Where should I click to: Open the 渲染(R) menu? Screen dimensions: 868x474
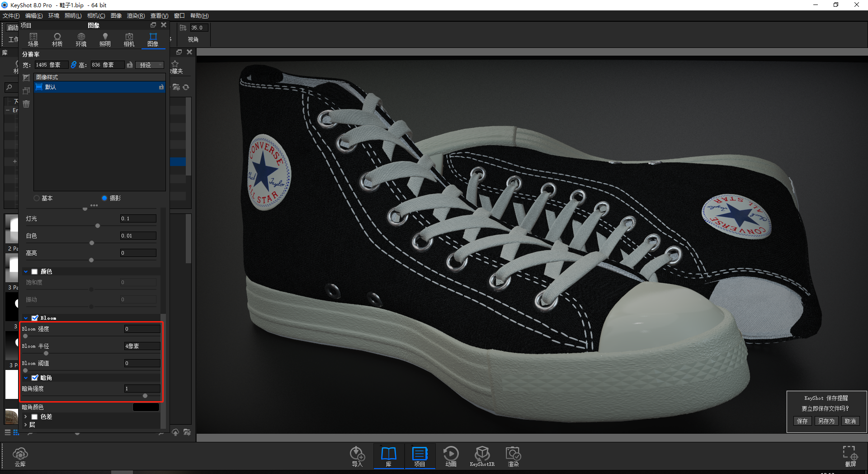136,16
